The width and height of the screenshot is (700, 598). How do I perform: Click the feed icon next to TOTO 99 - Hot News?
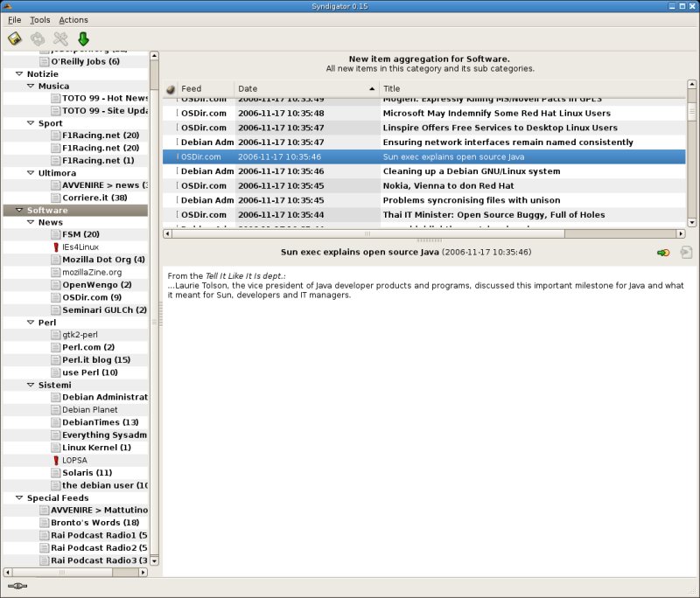point(55,98)
